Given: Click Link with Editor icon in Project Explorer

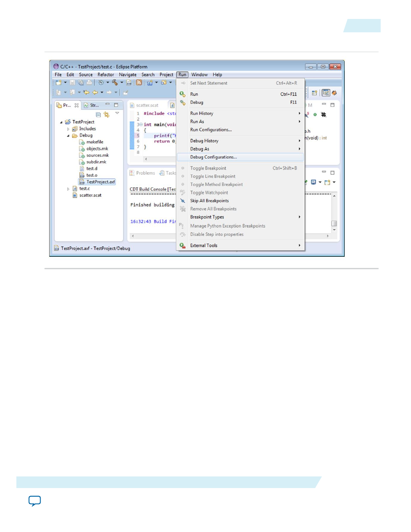Looking at the screenshot, I should (x=106, y=115).
